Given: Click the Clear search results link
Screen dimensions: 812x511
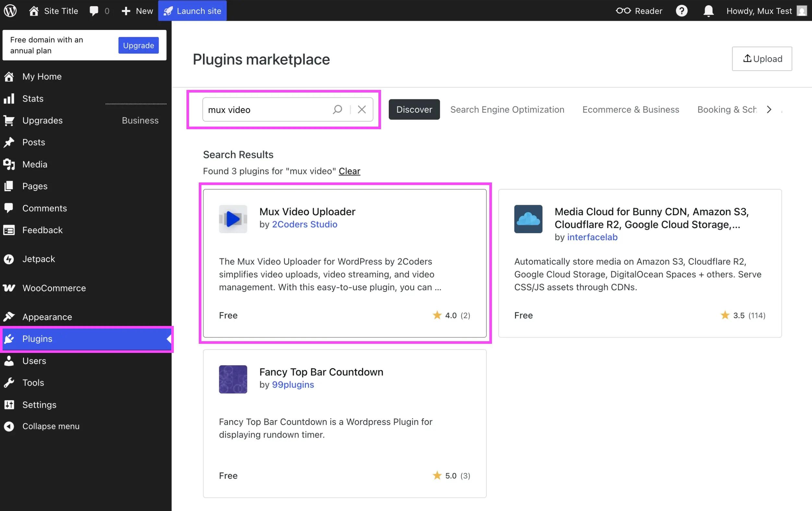Looking at the screenshot, I should coord(349,171).
